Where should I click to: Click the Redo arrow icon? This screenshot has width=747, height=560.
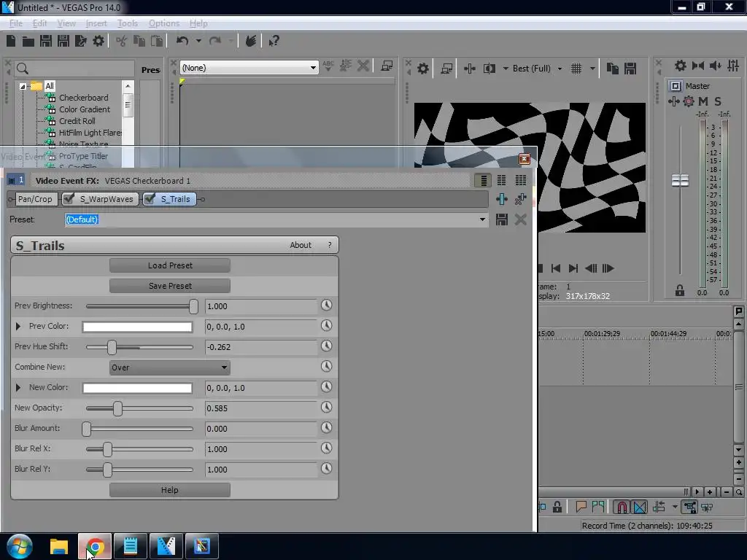pos(215,41)
